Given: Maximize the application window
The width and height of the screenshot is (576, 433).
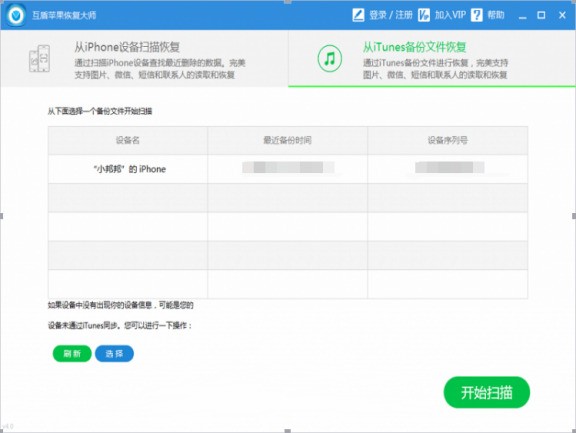Looking at the screenshot, I should coord(541,15).
